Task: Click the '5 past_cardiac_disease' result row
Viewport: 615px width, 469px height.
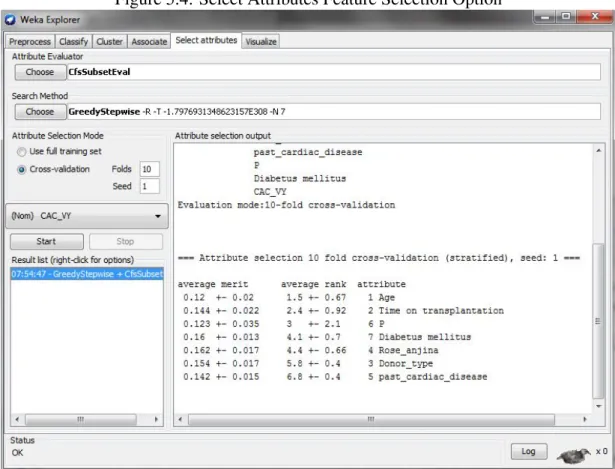Action: pos(335,377)
